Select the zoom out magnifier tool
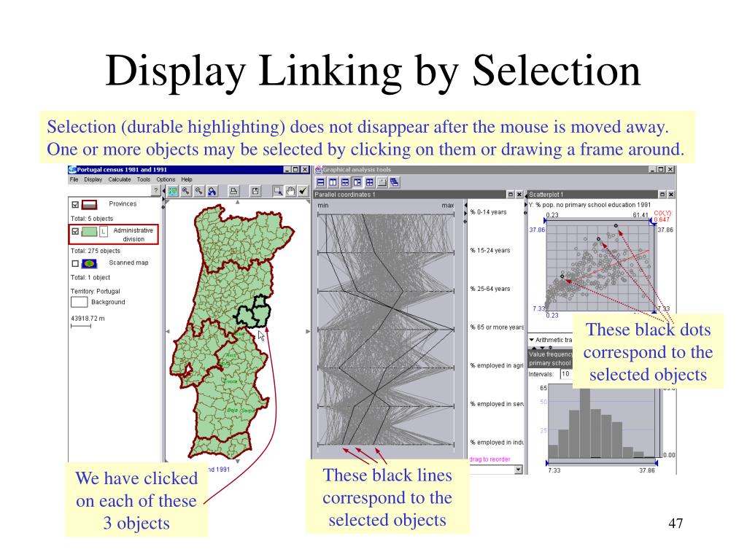Screen dimensions: 747x560 [x=198, y=191]
